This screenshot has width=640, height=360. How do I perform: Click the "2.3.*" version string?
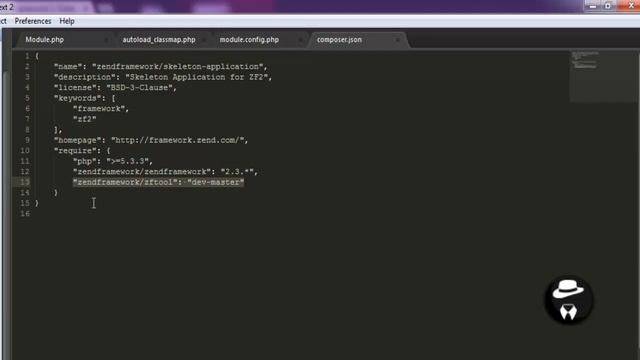click(x=237, y=172)
